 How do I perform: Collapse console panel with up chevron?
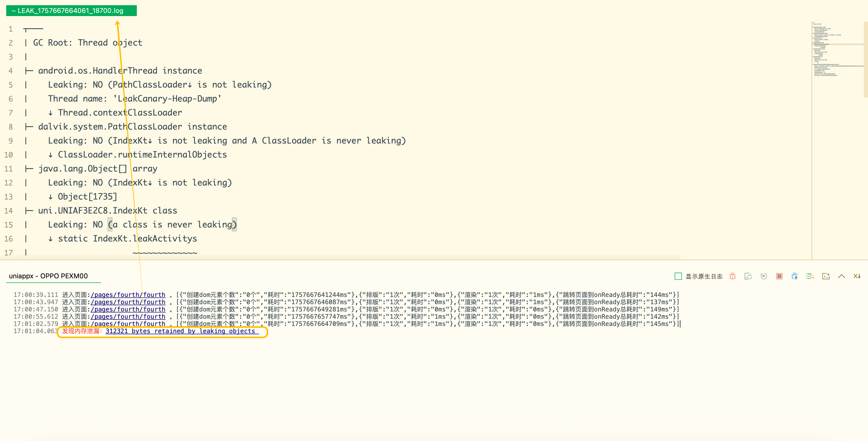click(x=841, y=276)
